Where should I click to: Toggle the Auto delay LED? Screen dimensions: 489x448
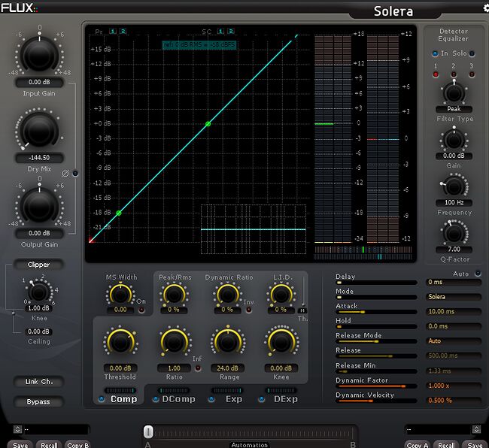point(478,274)
